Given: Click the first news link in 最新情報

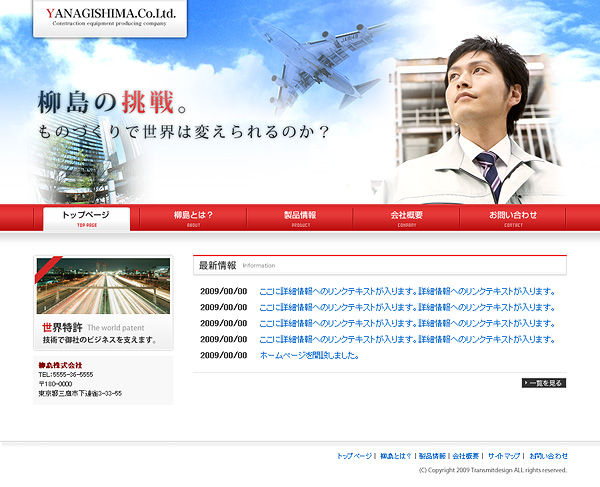Looking at the screenshot, I should coord(406,292).
